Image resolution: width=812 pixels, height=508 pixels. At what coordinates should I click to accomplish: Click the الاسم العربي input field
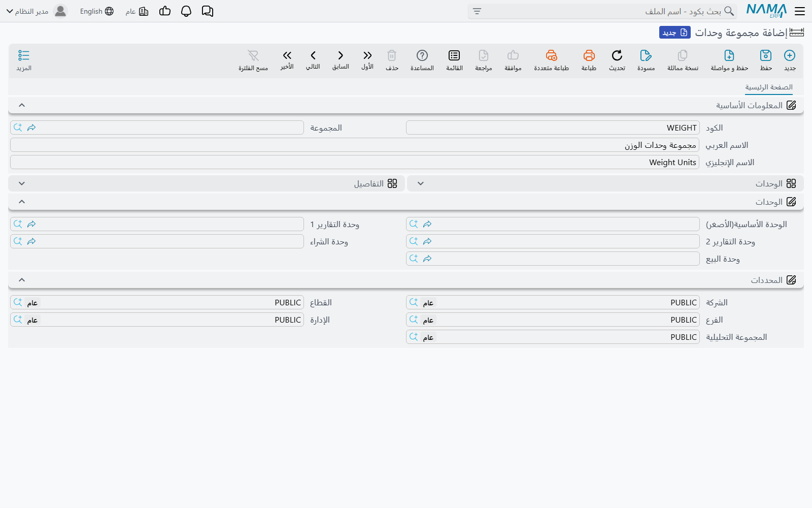click(x=355, y=145)
